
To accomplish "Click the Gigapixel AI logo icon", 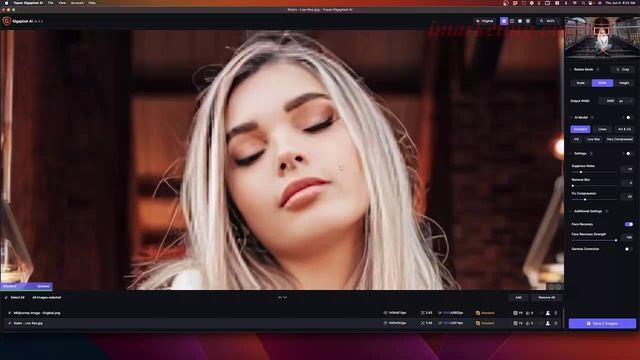I will (x=6, y=21).
